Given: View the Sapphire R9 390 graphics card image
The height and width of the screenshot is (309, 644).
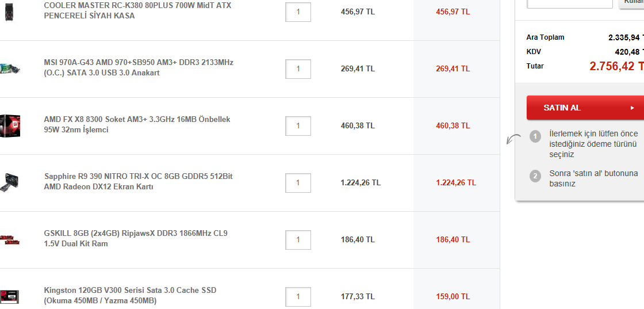Looking at the screenshot, I should [x=11, y=182].
